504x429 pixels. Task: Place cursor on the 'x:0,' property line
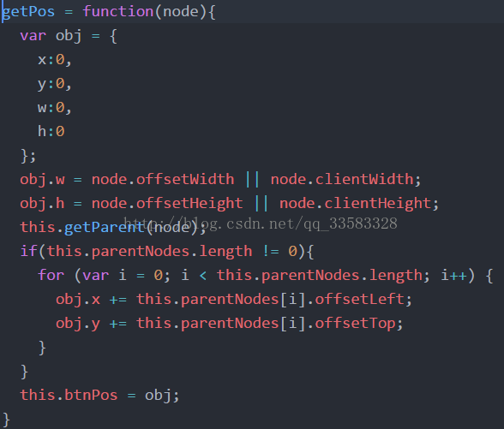(54, 60)
